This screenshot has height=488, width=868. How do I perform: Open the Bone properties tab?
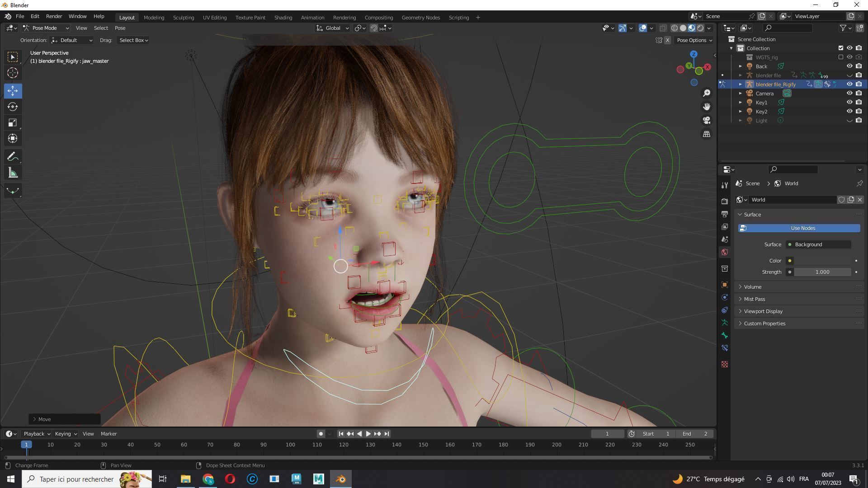coord(725,335)
